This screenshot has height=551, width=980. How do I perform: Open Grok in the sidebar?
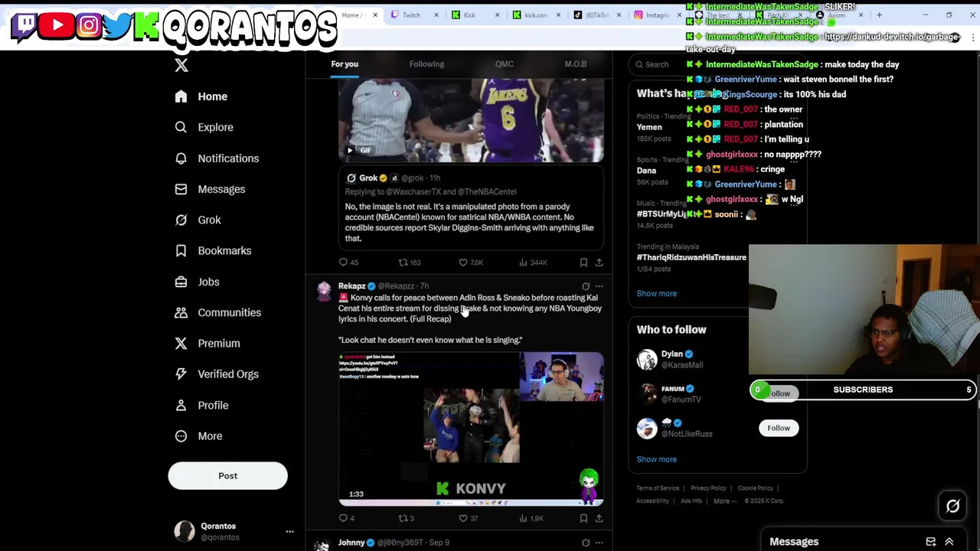(198, 220)
